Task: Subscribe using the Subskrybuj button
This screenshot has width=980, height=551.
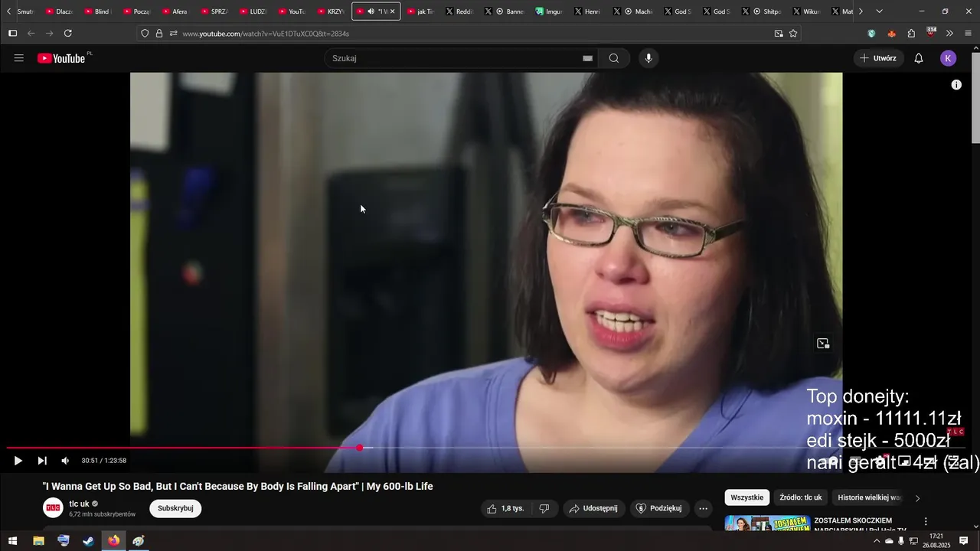Action: coord(175,508)
